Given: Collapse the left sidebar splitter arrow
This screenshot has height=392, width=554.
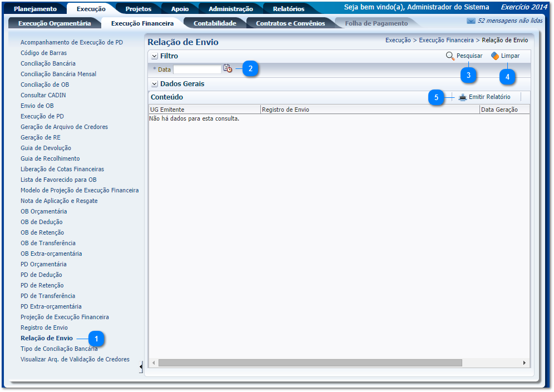Looking at the screenshot, I should point(141,366).
